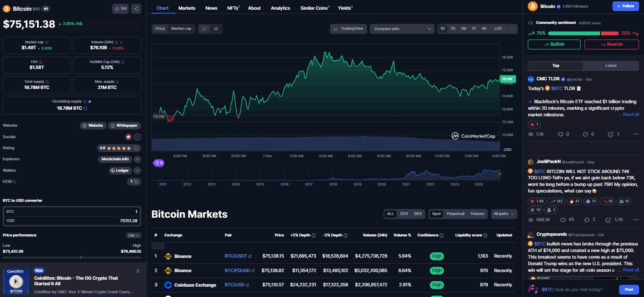Follow the Bitcoin community
The image size is (644, 297).
626,6
